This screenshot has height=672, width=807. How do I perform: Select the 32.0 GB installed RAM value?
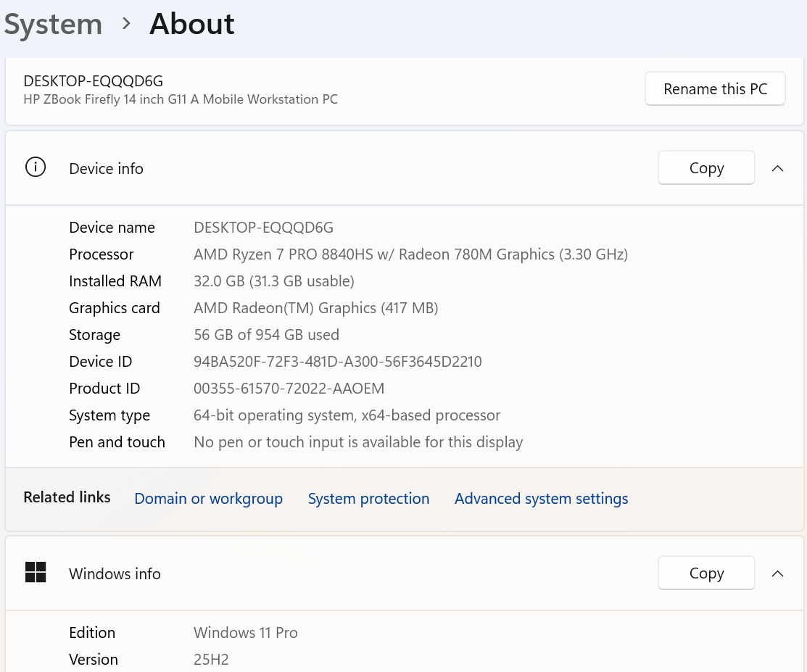274,281
